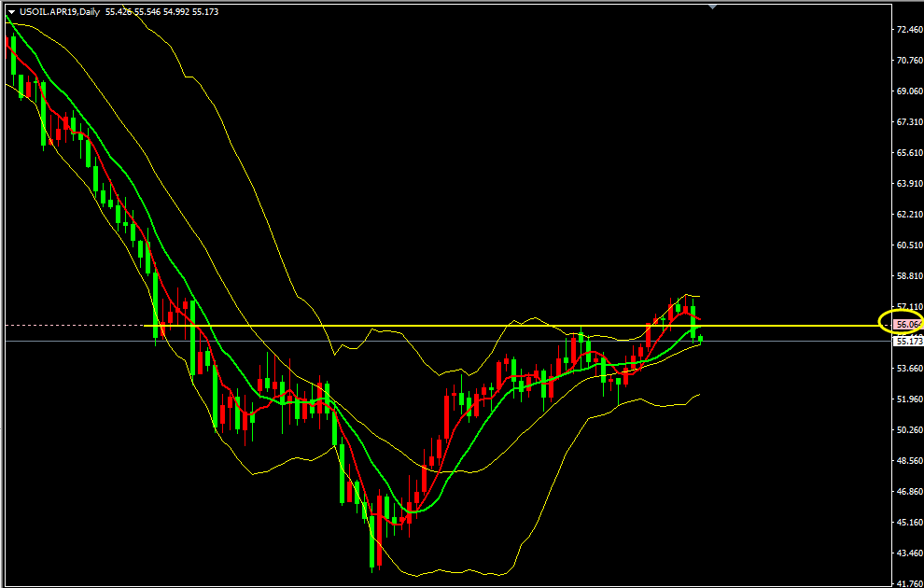Click the 67.310 price axis value
Image resolution: width=924 pixels, height=588 pixels.
pos(909,121)
